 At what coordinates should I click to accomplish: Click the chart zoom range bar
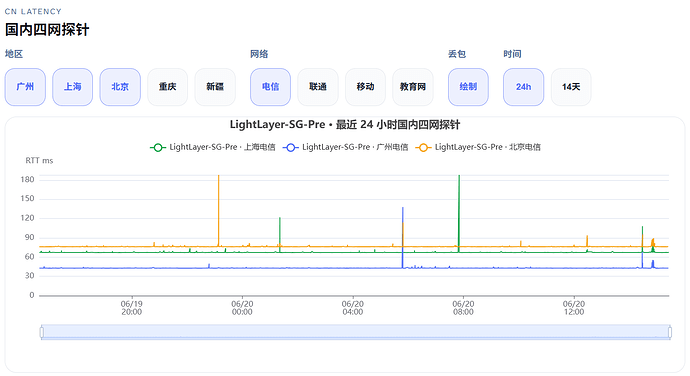pos(356,332)
